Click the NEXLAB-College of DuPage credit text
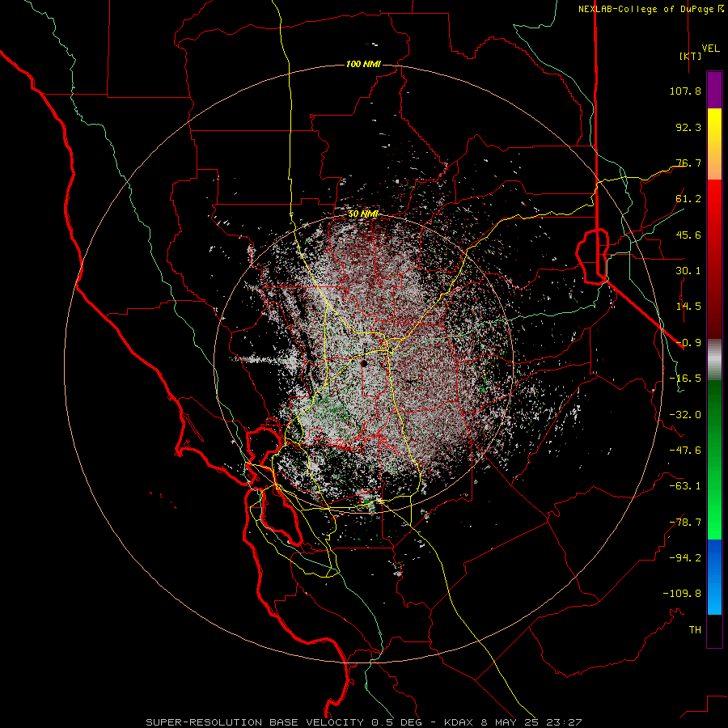This screenshot has height=728, width=728. pyautogui.click(x=651, y=9)
